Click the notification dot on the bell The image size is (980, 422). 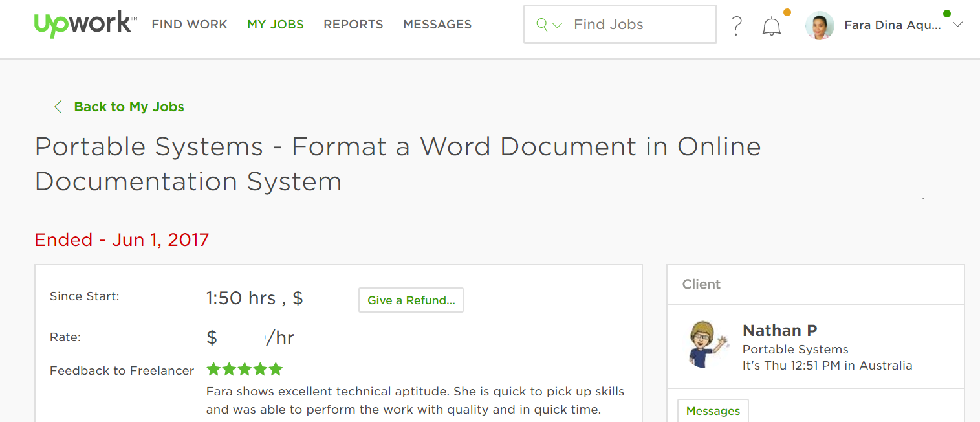click(x=787, y=12)
